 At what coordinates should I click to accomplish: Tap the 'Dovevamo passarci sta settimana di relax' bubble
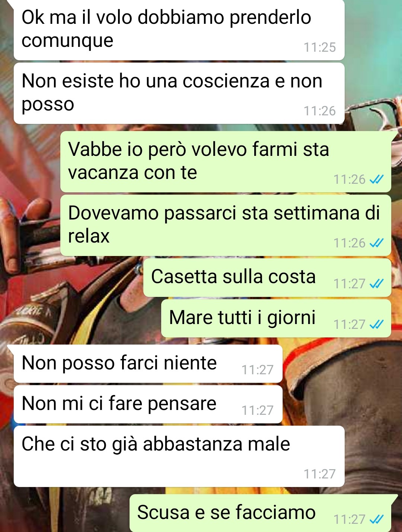click(226, 225)
